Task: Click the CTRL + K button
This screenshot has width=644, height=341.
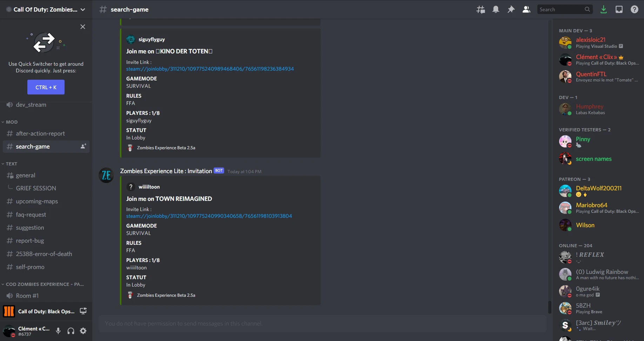Action: 46,87
